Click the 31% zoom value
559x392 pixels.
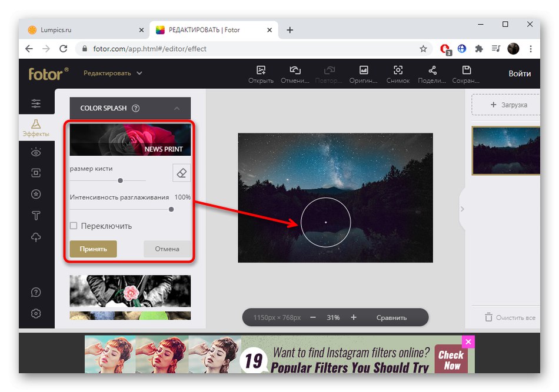tap(333, 317)
